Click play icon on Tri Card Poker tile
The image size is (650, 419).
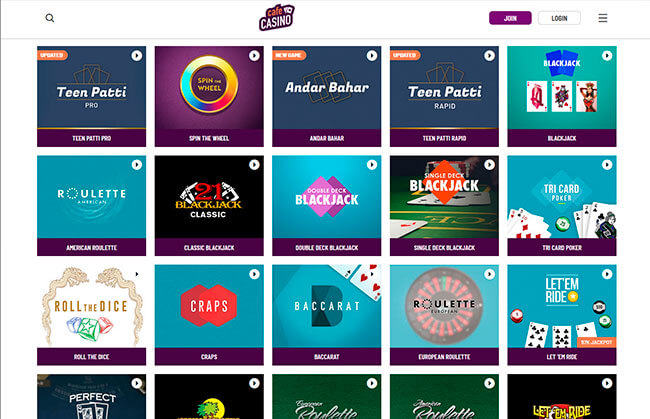(x=607, y=165)
